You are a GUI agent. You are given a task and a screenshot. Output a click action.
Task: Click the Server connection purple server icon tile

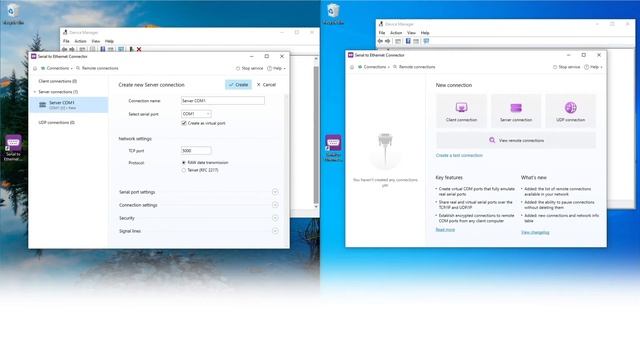point(516,111)
